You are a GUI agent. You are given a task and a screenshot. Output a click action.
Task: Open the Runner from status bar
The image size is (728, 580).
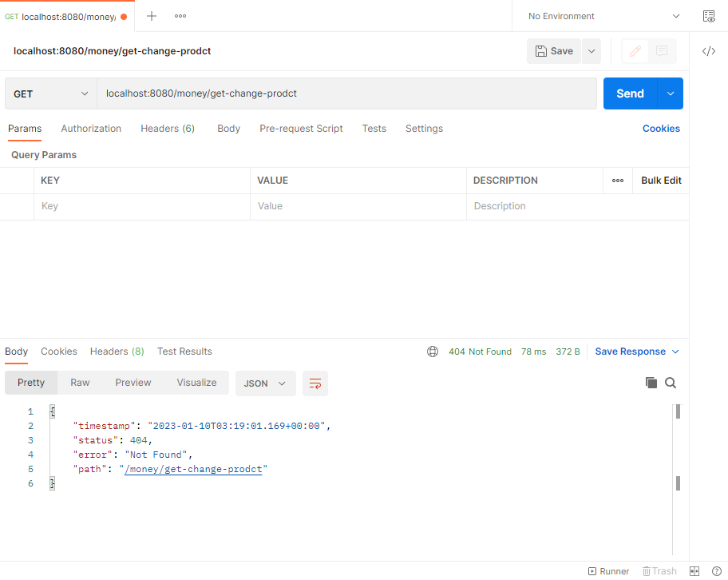(609, 571)
